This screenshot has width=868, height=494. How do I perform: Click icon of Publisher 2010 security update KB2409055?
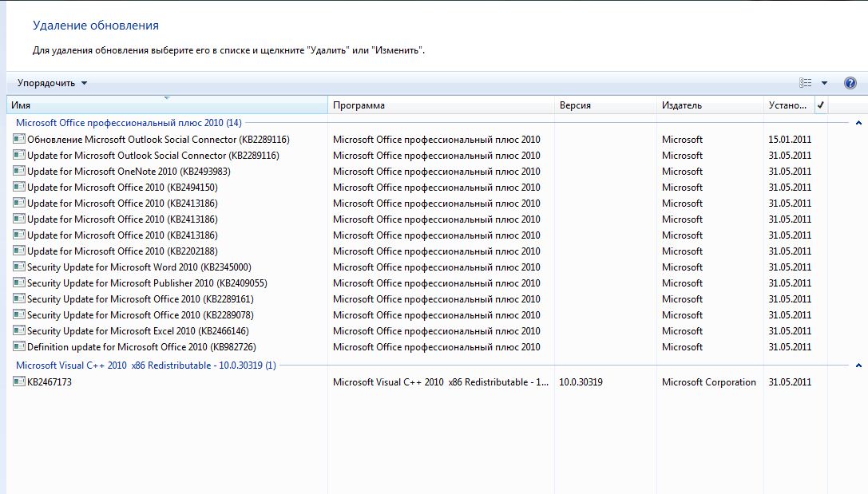(x=19, y=283)
